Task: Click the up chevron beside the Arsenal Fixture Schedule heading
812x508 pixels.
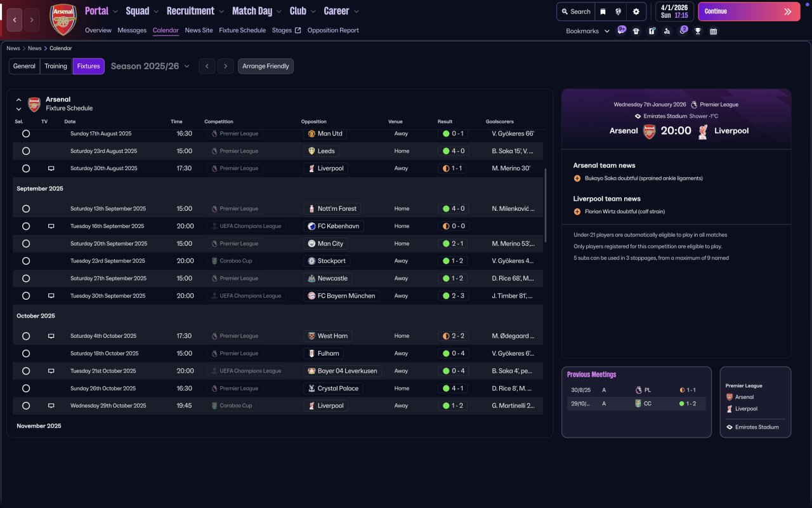Action: pos(19,100)
